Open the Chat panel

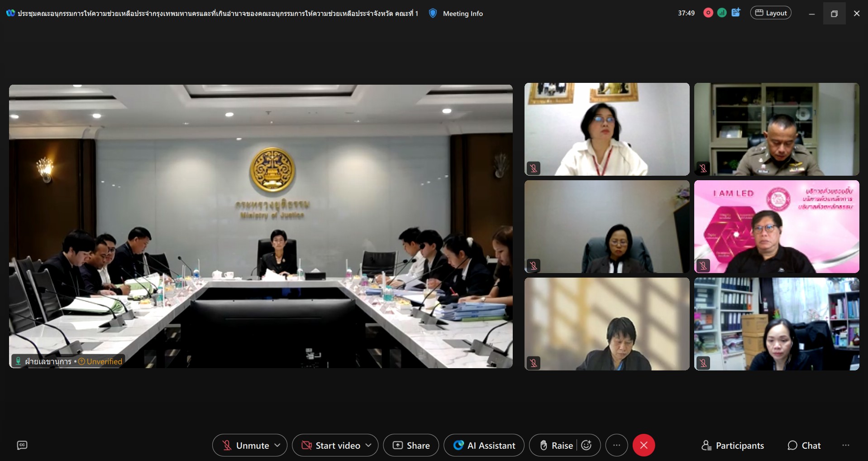click(x=804, y=446)
